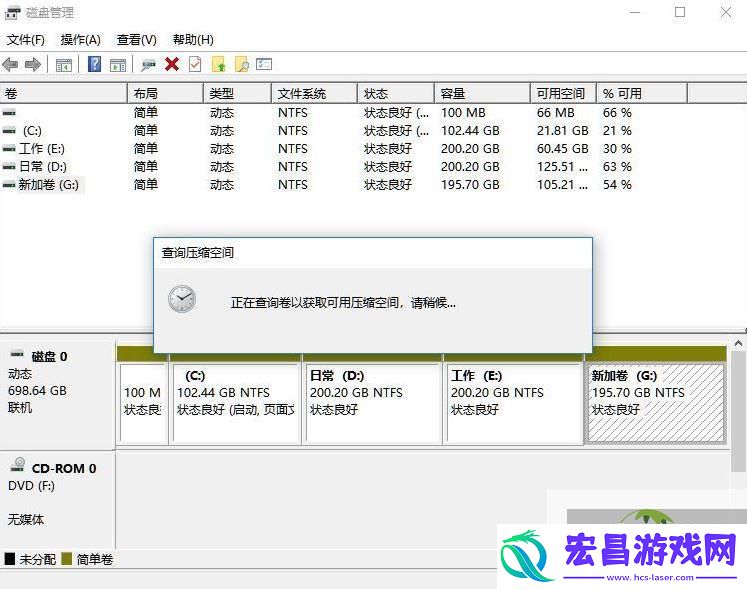Click the 磁盘 0 disk icon
Image resolution: width=747 pixels, height=589 pixels.
click(x=17, y=354)
